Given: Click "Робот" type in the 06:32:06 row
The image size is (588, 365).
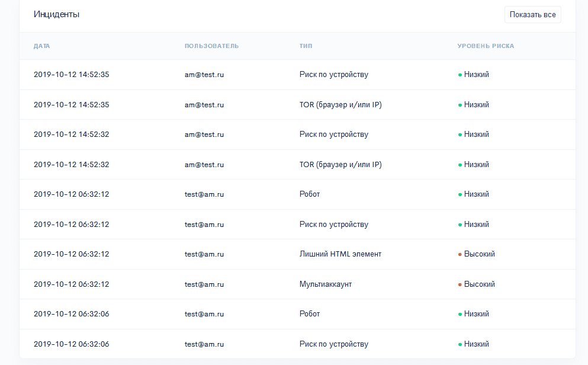Looking at the screenshot, I should click(x=310, y=314).
